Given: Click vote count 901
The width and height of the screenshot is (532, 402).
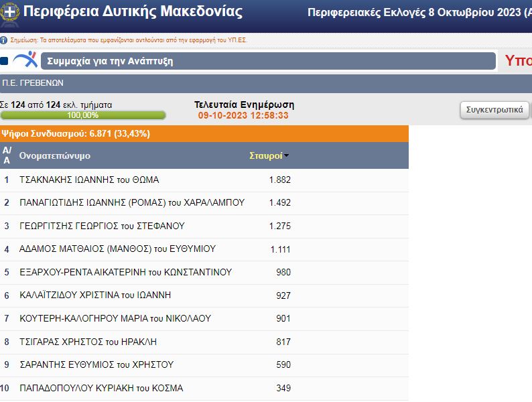Looking at the screenshot, I should (283, 318).
